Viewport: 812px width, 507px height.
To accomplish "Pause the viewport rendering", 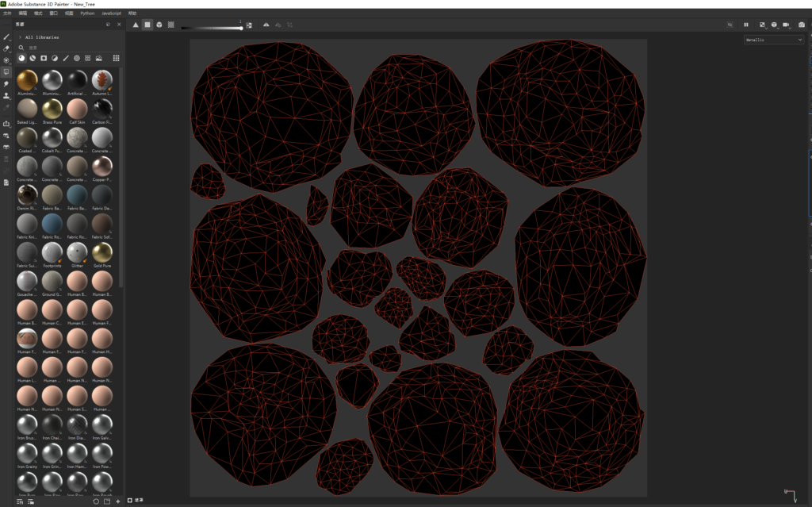I will pos(746,25).
